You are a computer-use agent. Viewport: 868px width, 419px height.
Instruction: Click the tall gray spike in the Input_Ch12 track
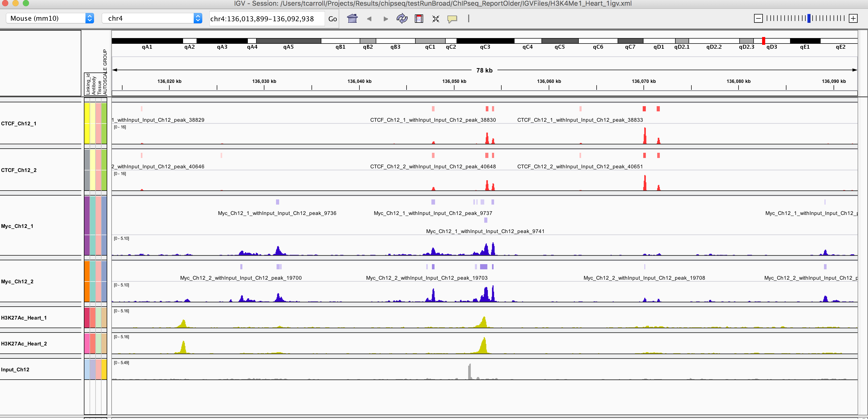469,371
